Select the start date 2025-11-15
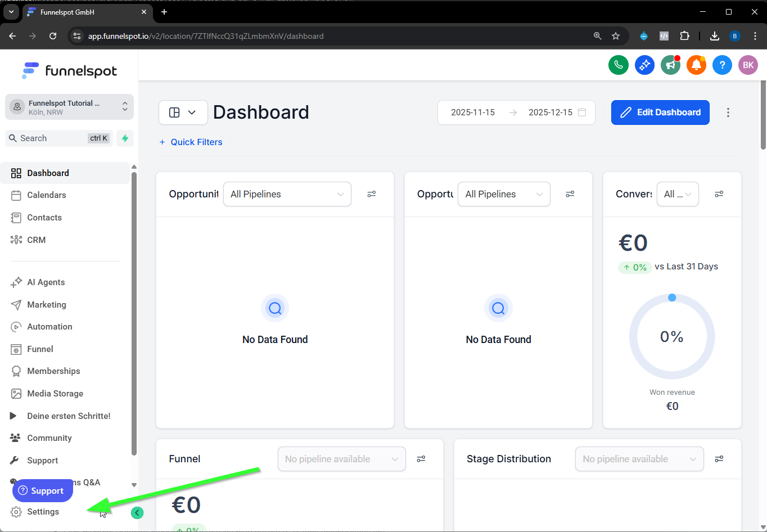Screen dimensions: 767x532 coord(473,112)
